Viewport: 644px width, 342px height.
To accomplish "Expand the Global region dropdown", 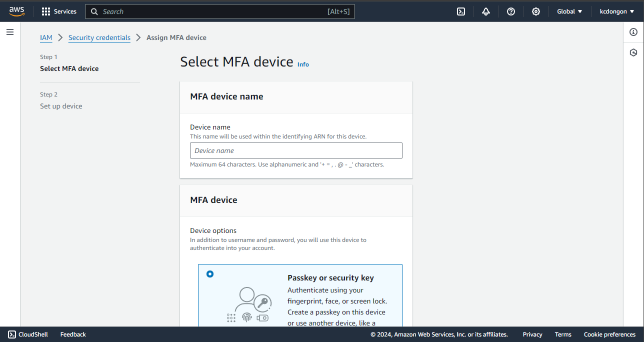I will [x=569, y=11].
